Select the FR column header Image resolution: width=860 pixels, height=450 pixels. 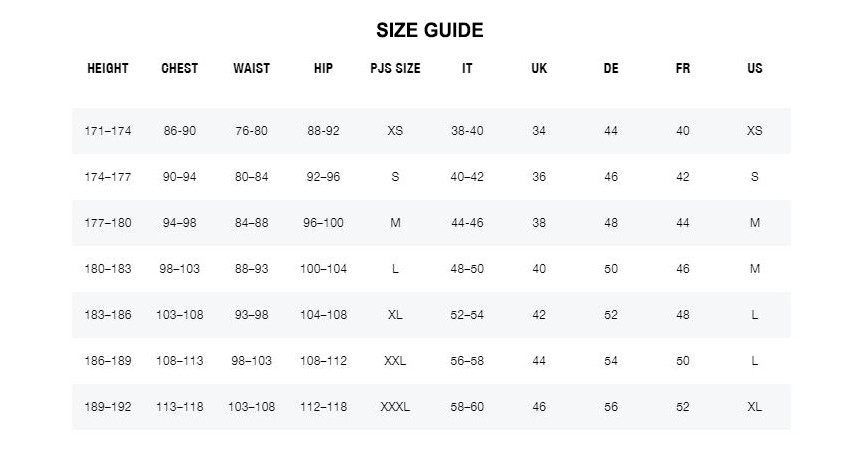(x=683, y=69)
